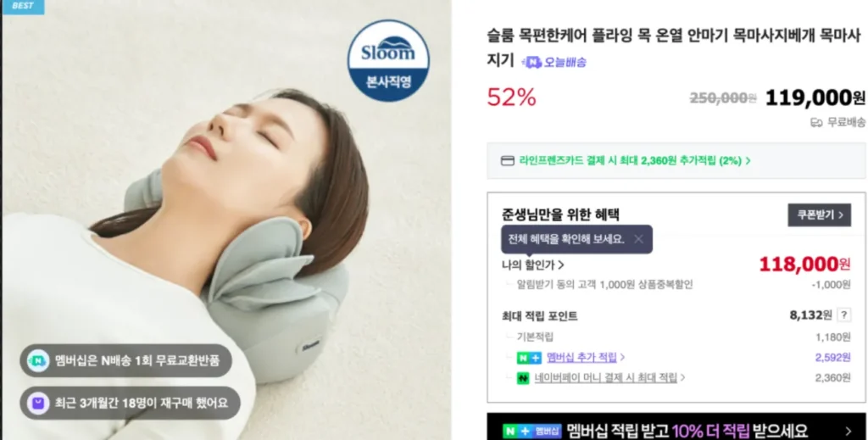Click the question mark help icon by 8,132원

843,315
